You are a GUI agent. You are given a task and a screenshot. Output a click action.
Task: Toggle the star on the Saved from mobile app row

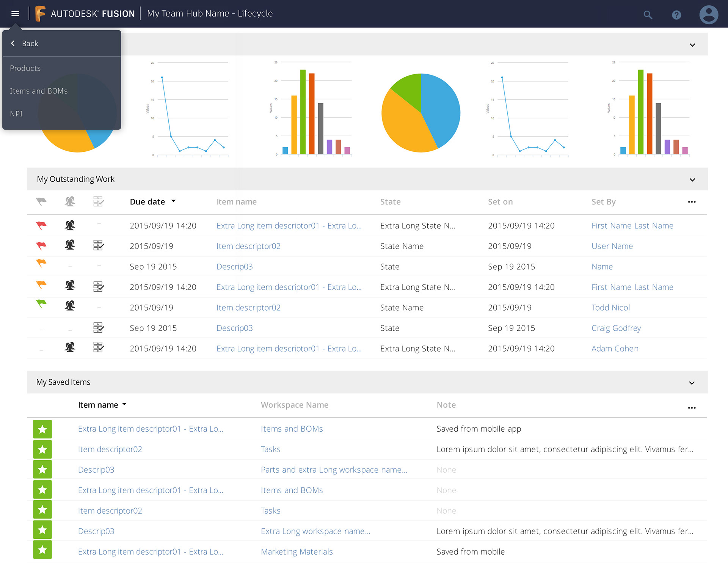42,429
